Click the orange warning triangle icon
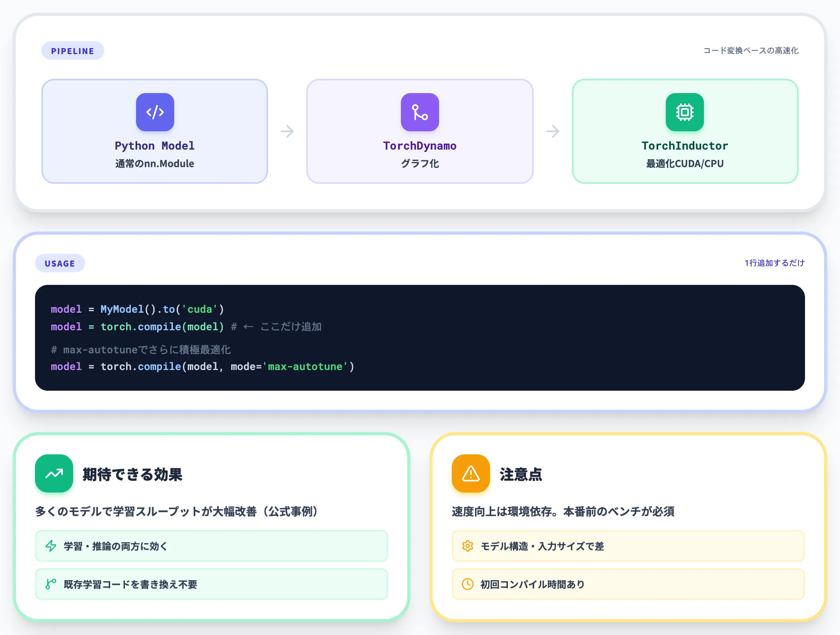Image resolution: width=840 pixels, height=635 pixels. click(471, 473)
